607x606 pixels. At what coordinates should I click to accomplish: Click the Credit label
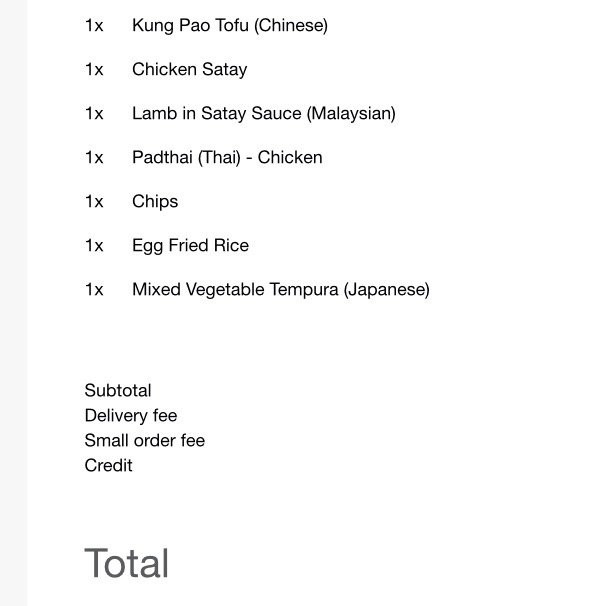pos(108,465)
